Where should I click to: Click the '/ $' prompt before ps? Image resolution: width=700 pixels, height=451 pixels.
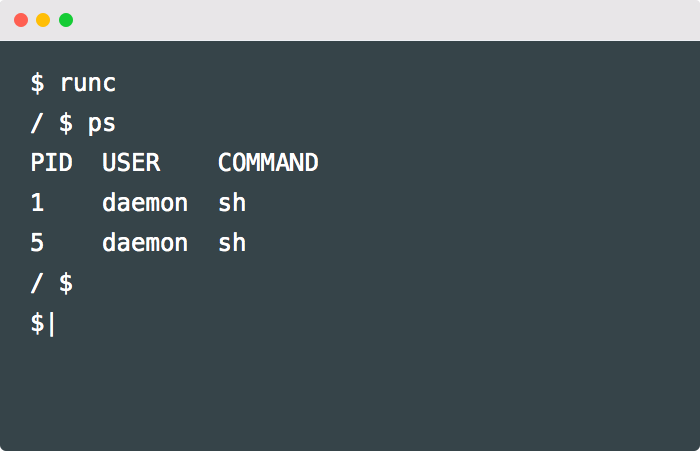tap(51, 123)
